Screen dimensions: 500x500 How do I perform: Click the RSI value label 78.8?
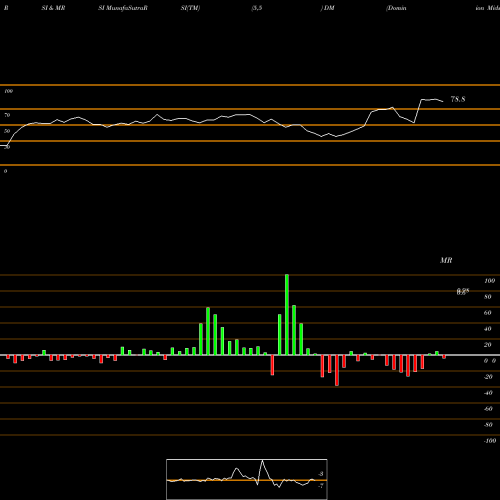click(458, 99)
